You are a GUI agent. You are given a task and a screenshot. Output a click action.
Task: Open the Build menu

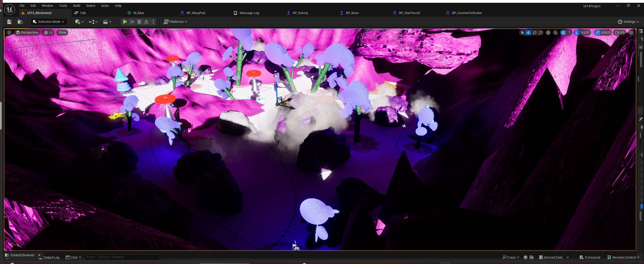76,6
